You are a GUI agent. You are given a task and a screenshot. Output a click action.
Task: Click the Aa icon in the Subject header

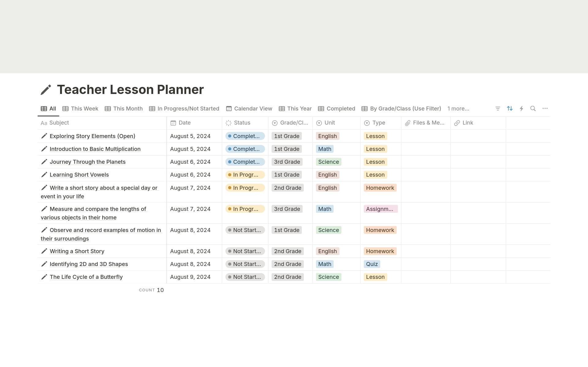pos(44,123)
